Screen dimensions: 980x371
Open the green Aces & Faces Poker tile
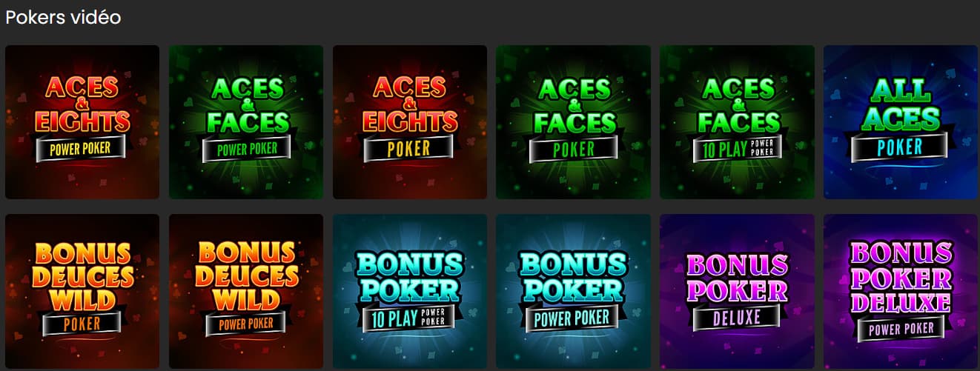tap(573, 122)
